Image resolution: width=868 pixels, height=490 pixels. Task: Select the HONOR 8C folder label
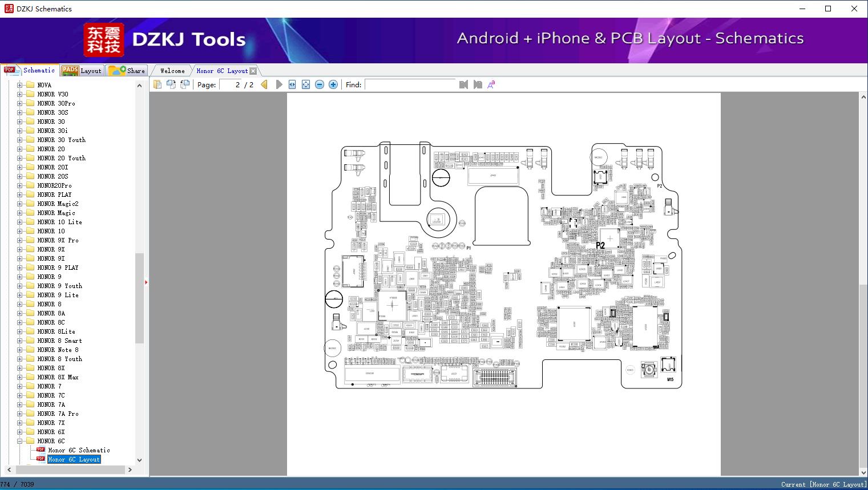51,322
